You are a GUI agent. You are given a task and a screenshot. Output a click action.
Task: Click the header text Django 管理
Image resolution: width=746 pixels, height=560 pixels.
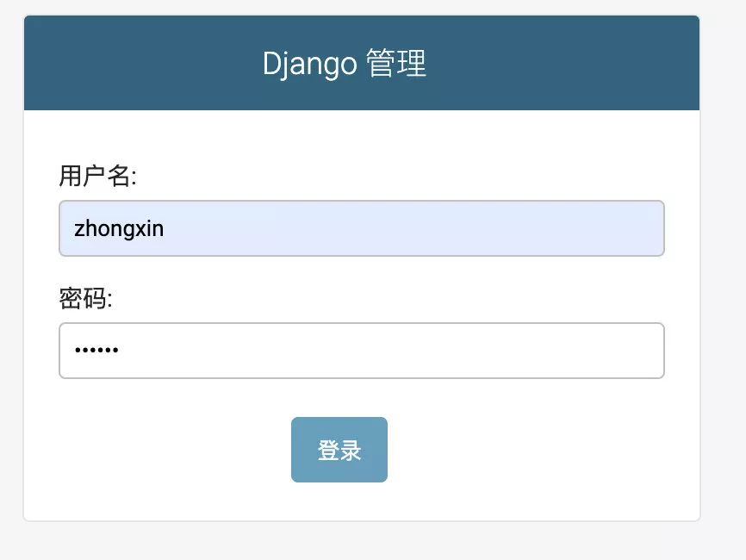(345, 65)
